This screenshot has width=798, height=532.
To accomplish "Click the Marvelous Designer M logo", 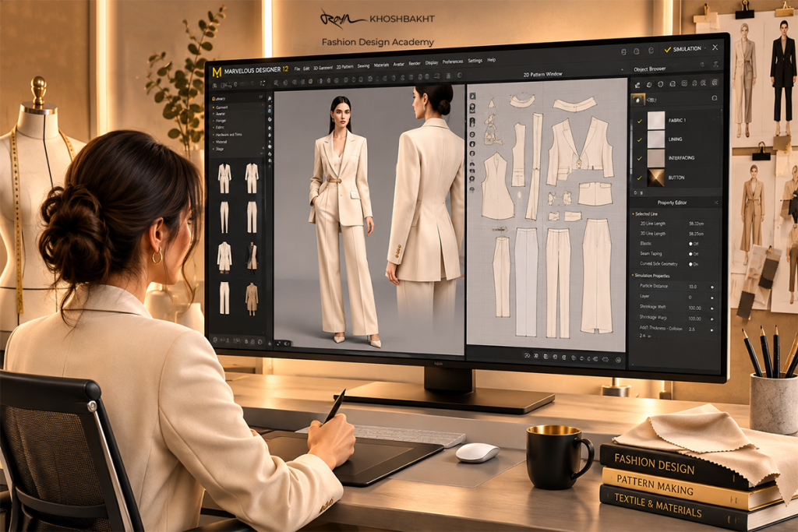I will coord(217,72).
